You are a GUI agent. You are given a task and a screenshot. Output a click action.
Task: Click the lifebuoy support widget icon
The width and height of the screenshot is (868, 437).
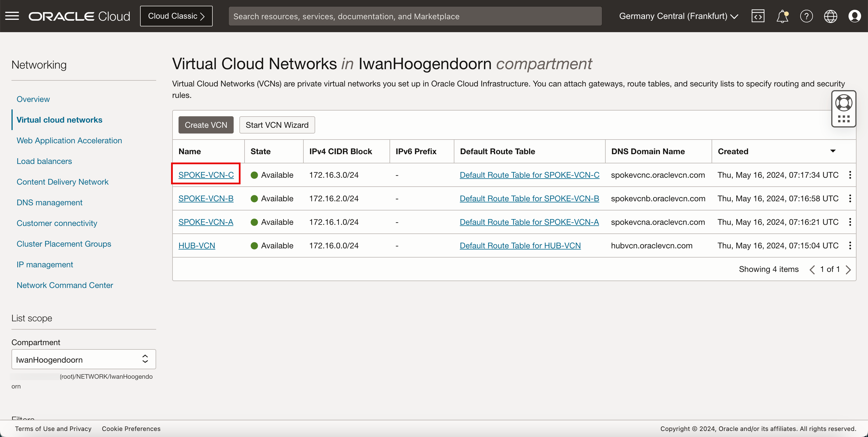tap(844, 103)
